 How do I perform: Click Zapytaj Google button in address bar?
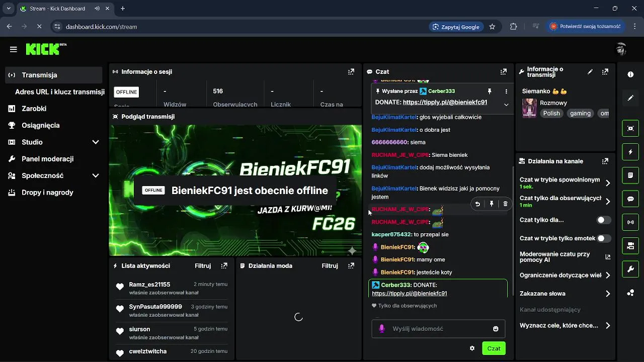[457, 27]
